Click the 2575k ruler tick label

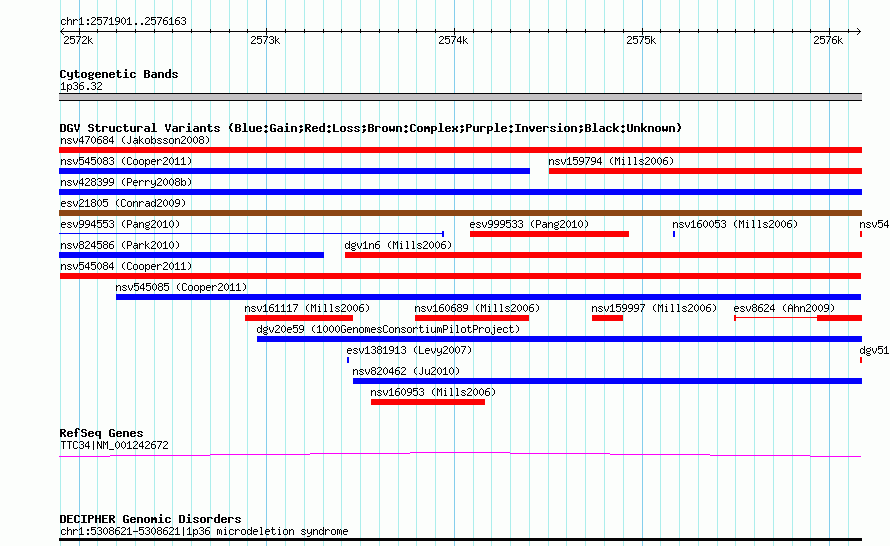(641, 40)
